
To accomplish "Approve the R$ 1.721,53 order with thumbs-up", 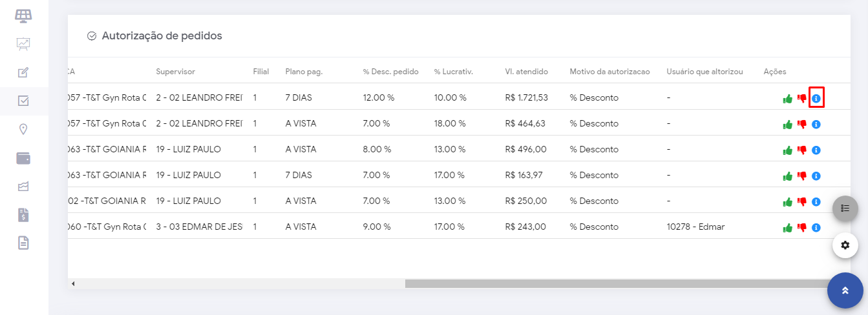I will [x=787, y=99].
